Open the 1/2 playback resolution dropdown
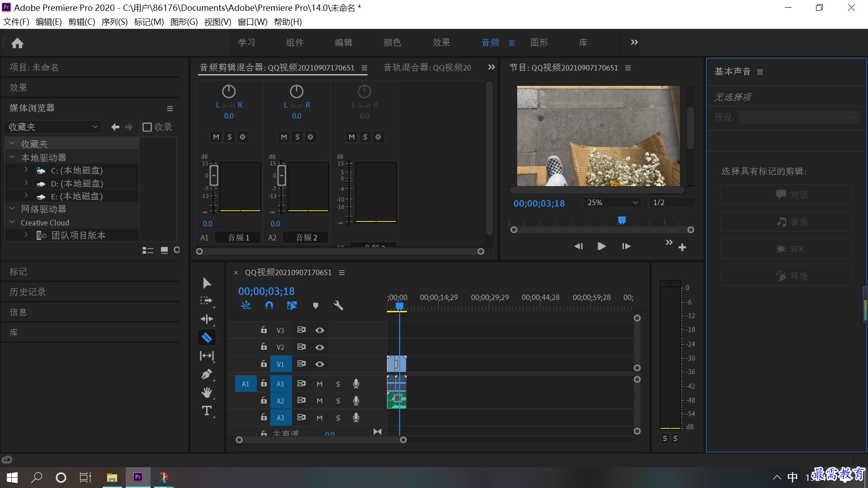 (672, 202)
